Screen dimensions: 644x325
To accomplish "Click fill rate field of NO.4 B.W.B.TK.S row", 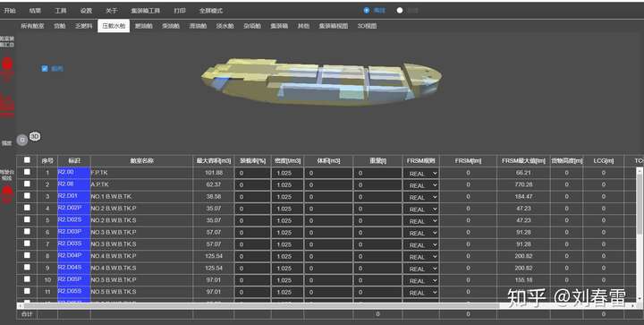I will [x=252, y=269].
